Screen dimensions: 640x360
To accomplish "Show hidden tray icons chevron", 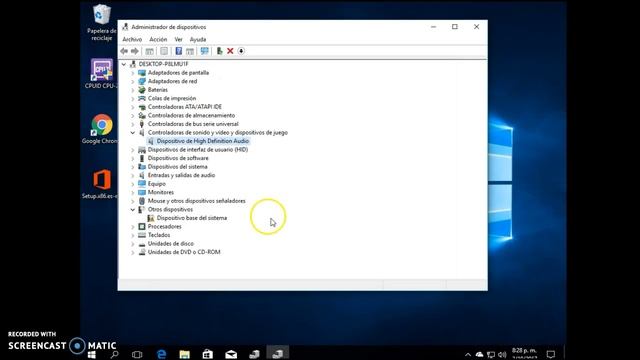I will click(468, 354).
